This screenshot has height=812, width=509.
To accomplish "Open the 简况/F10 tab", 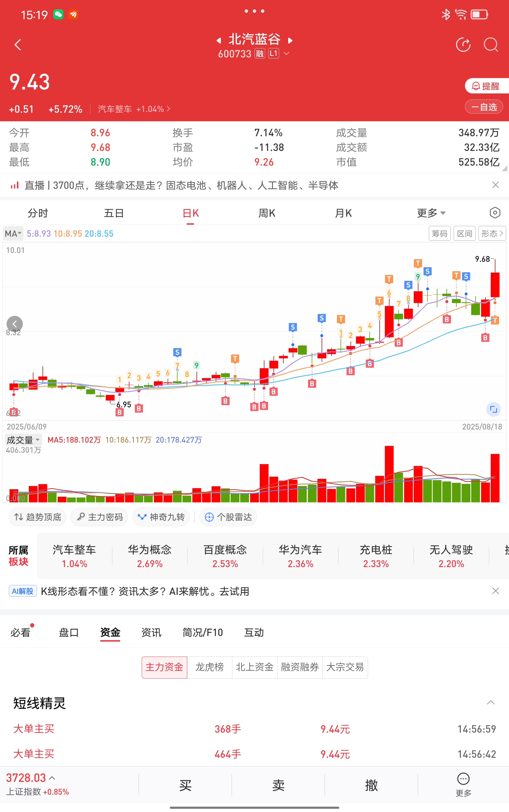I will click(x=203, y=633).
